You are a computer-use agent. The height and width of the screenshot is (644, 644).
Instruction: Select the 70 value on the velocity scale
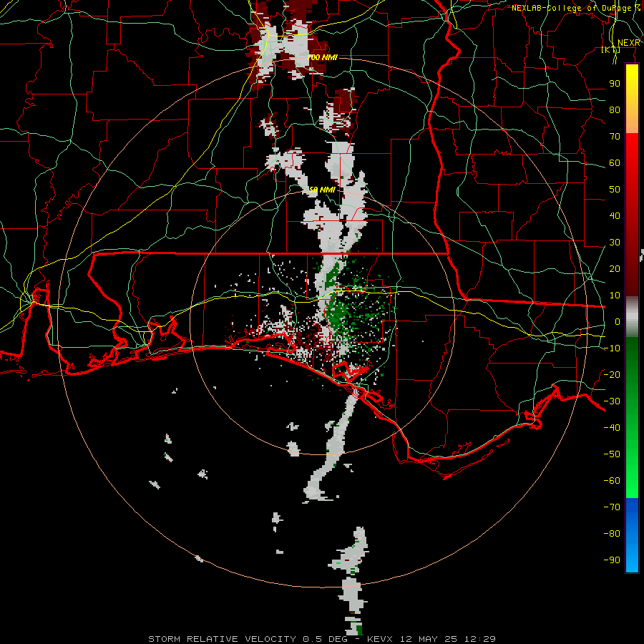point(615,137)
